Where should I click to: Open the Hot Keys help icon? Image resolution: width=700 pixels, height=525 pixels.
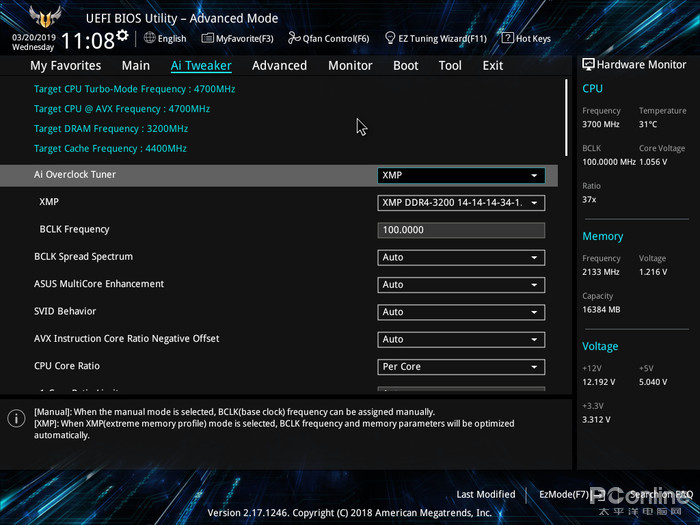coord(507,38)
